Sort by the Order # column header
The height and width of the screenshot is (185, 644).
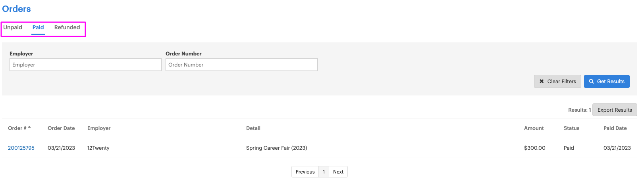click(17, 128)
